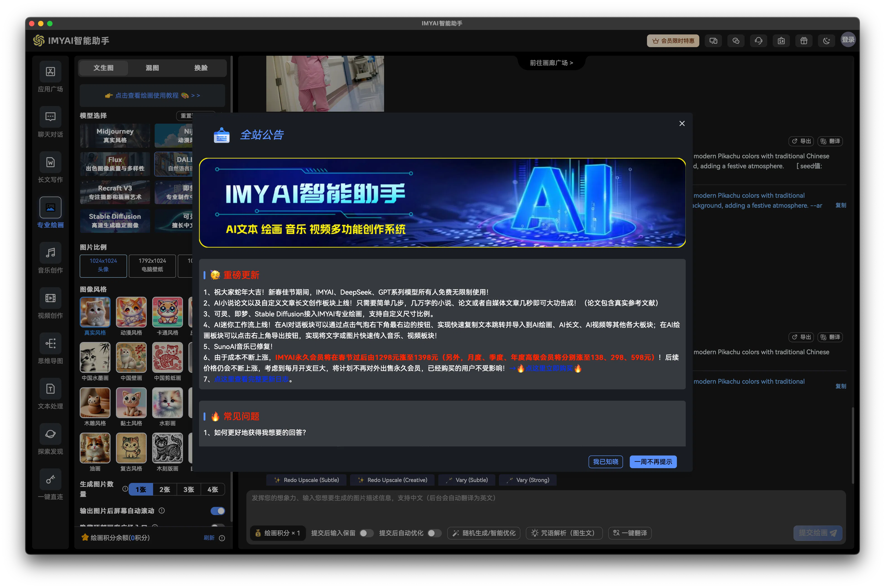Open the 文本处理 text sidebar icon
This screenshot has height=588, width=885.
tap(50, 389)
